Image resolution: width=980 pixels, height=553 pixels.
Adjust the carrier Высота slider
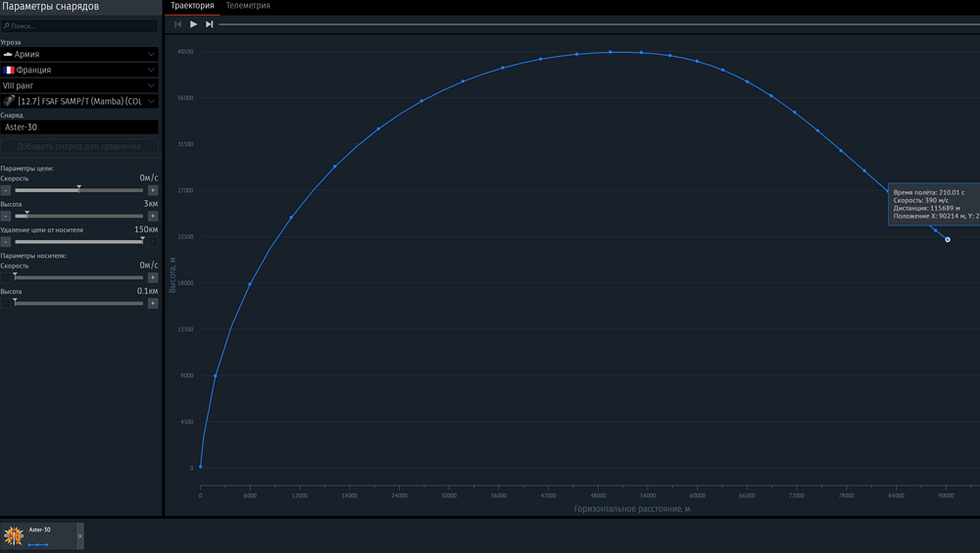78,303
